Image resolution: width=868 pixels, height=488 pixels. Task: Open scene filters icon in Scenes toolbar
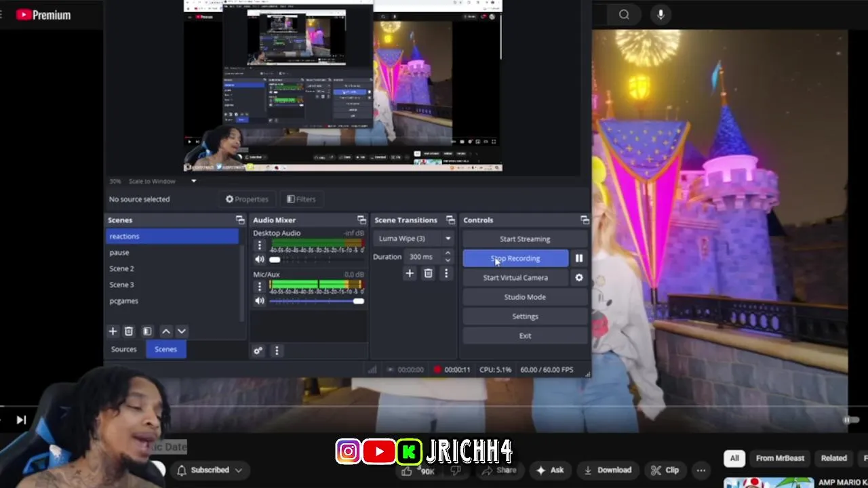147,331
